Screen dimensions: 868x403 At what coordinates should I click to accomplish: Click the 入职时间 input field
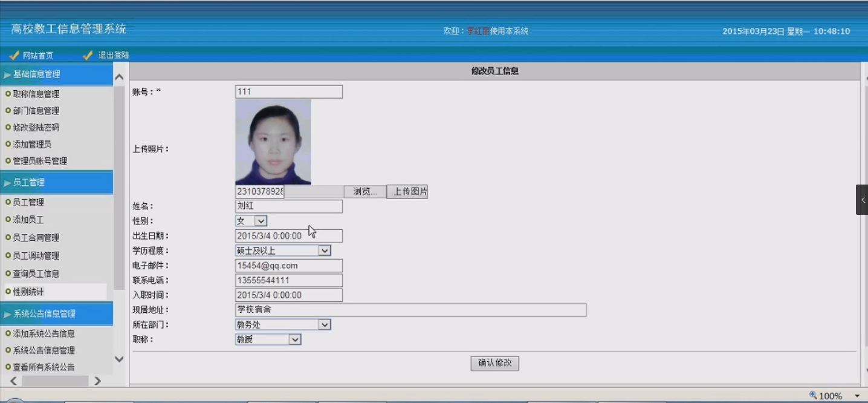pyautogui.click(x=289, y=295)
